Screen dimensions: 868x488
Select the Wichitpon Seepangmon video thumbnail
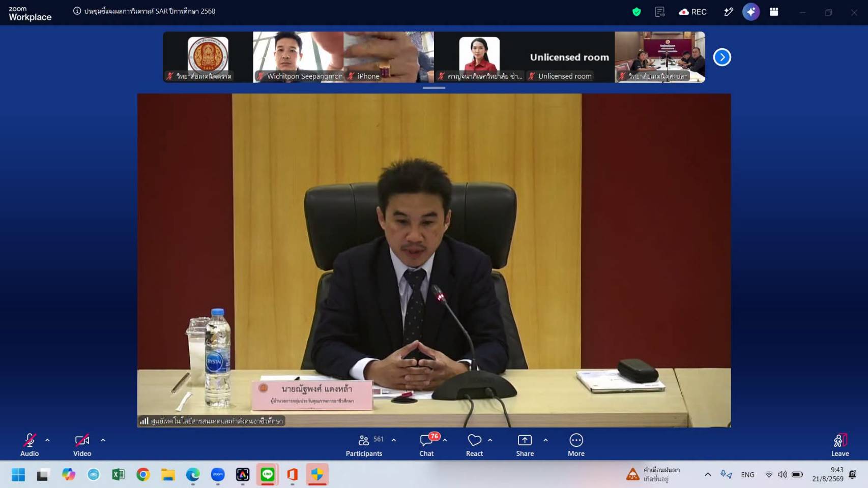tap(298, 57)
